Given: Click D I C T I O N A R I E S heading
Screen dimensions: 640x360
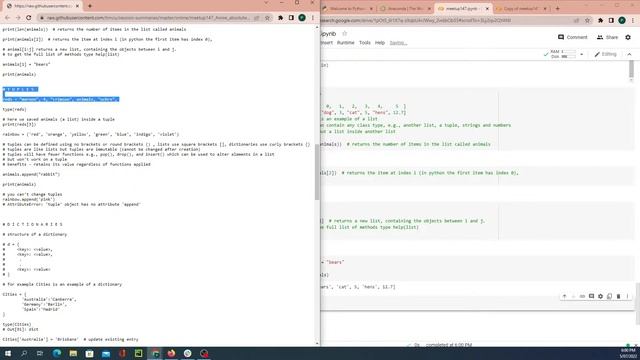Looking at the screenshot, I should [33, 224].
